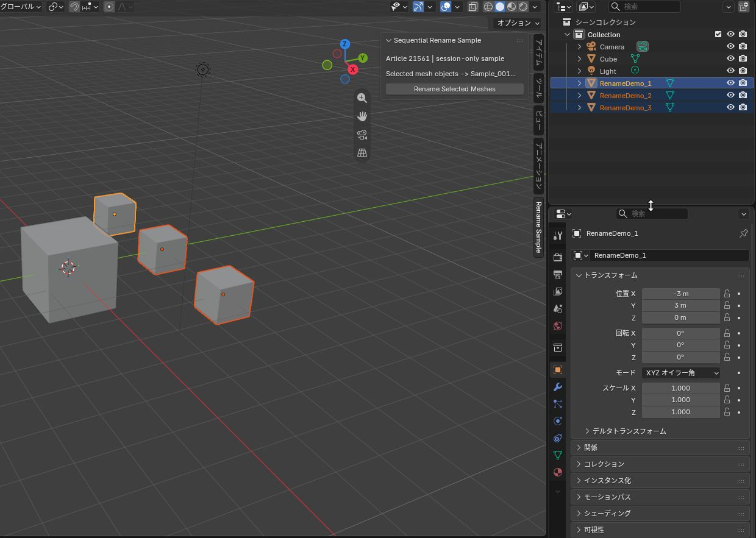Open the アイテム sidebar tab
Screen dimensions: 756x538
[x=539, y=51]
